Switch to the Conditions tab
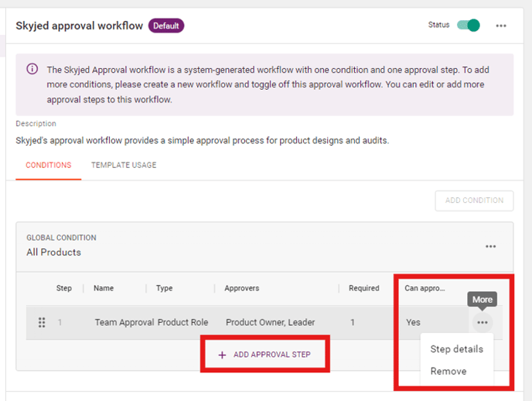 pyautogui.click(x=49, y=165)
